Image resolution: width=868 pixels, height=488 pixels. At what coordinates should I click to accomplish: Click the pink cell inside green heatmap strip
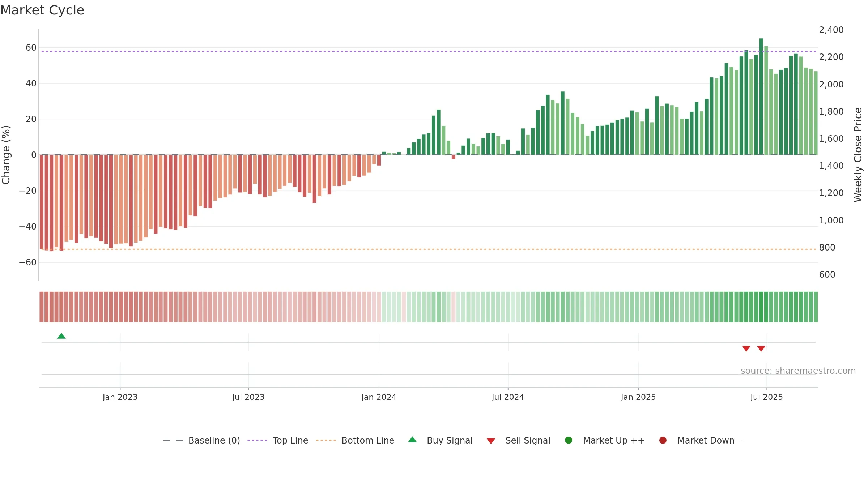coord(454,307)
